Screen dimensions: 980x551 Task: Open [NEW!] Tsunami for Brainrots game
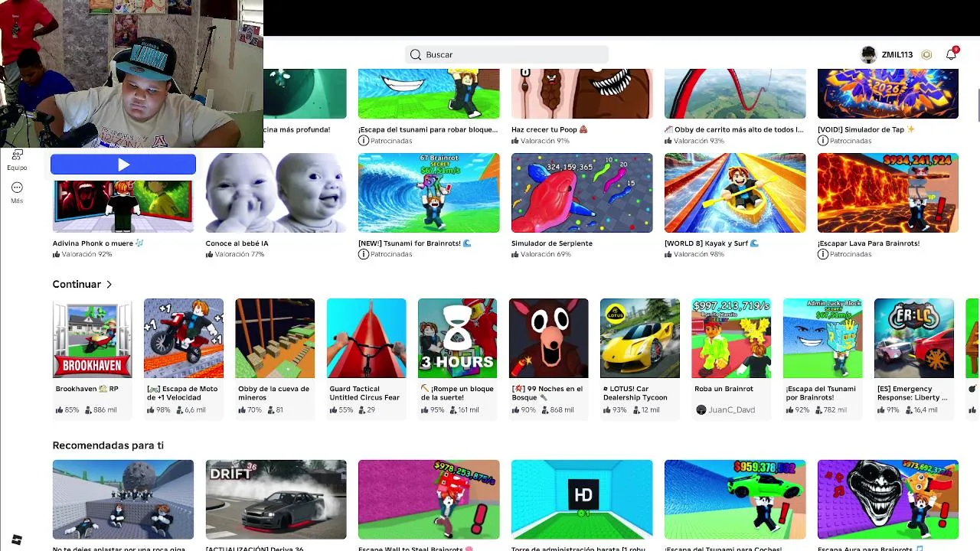[429, 193]
